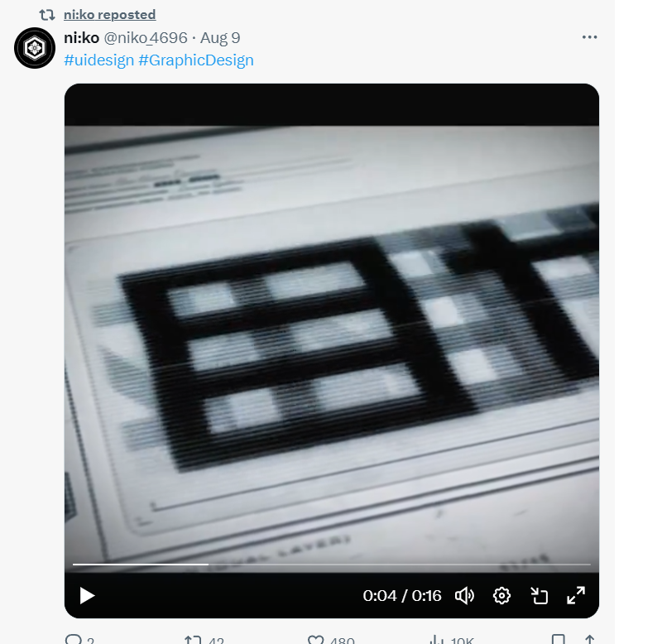662x644 pixels.
Task: Click the share upload icon
Action: click(x=590, y=639)
